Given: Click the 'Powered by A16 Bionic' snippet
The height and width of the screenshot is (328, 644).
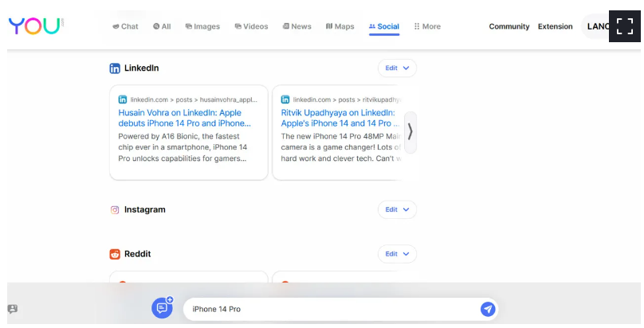Looking at the screenshot, I should click(183, 147).
